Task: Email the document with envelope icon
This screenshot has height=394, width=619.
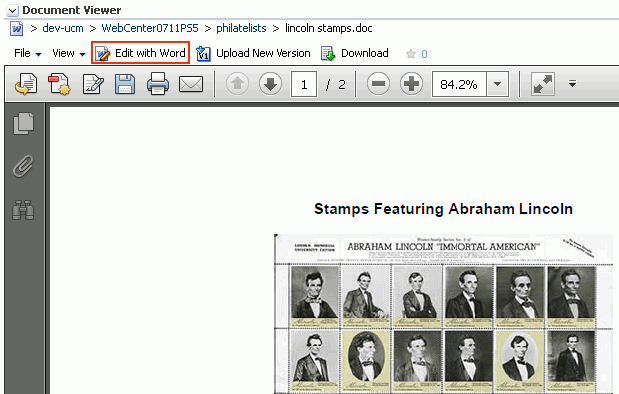Action: [191, 84]
